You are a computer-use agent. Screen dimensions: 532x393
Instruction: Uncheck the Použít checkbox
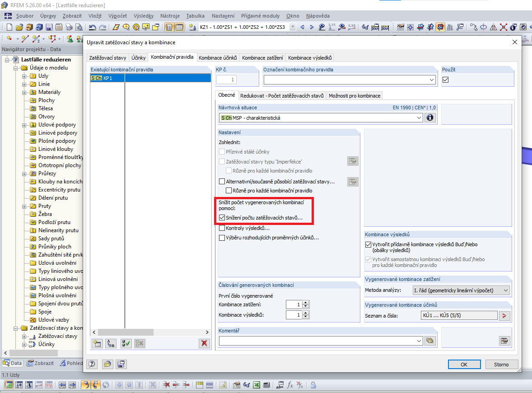click(445, 80)
